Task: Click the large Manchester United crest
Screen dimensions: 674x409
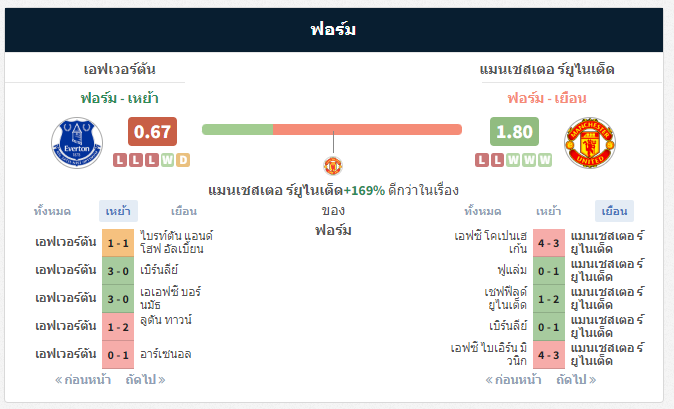Action: 590,143
